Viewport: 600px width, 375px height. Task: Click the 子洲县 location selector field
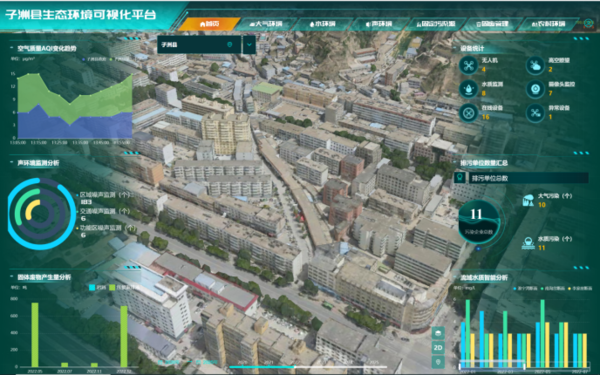tap(199, 45)
